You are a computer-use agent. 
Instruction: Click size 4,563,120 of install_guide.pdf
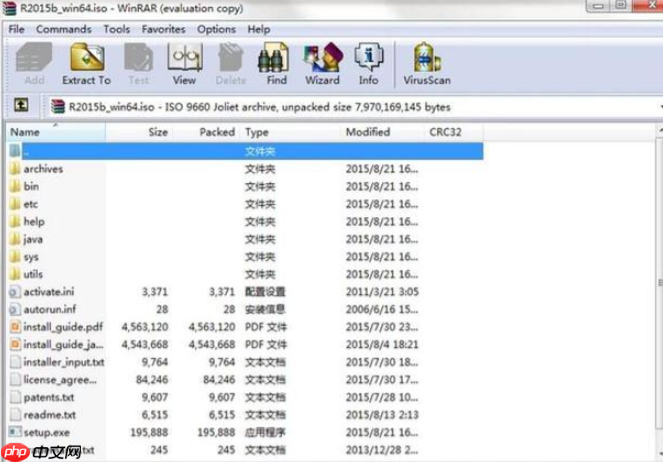(145, 327)
